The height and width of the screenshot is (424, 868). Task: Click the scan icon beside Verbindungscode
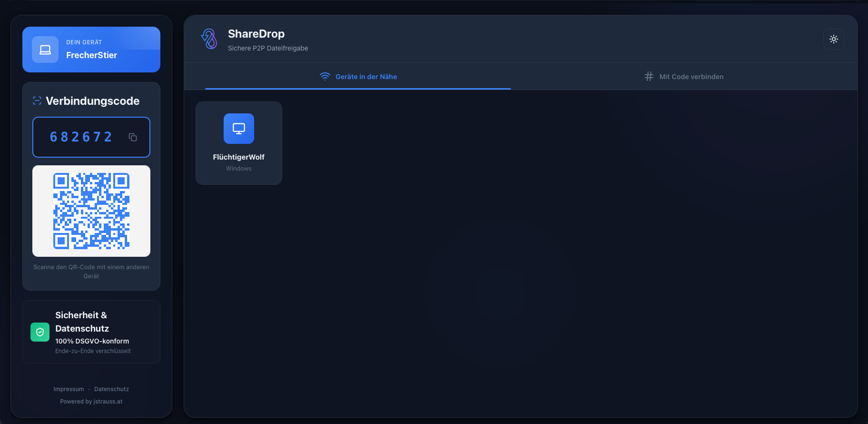[37, 101]
